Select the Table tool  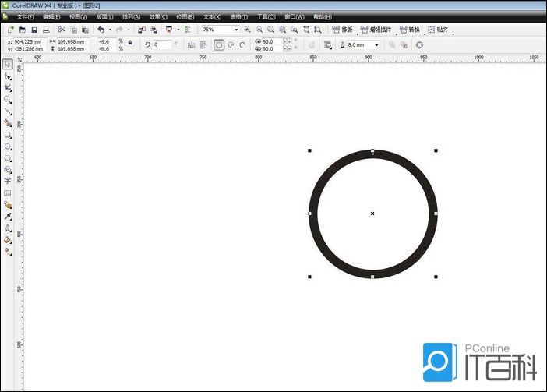pos(8,193)
